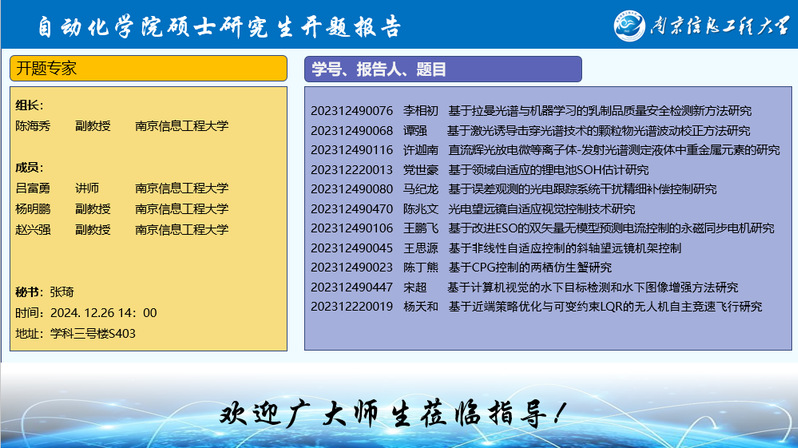Viewport: 798px width, 448px height.
Task: Select the 学号、报告人、题目 purple header box
Action: (442, 69)
